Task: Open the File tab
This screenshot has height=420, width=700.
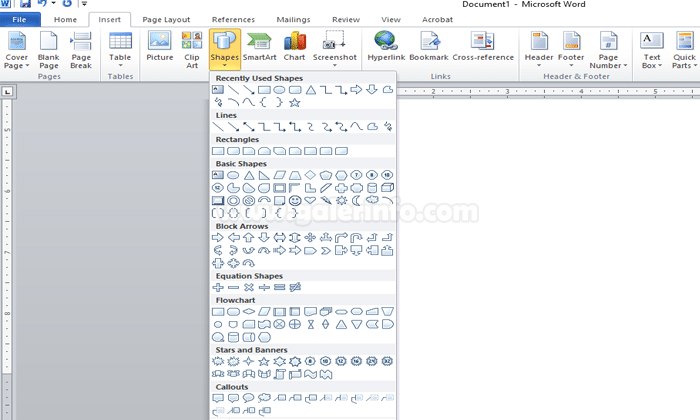Action: (x=20, y=20)
